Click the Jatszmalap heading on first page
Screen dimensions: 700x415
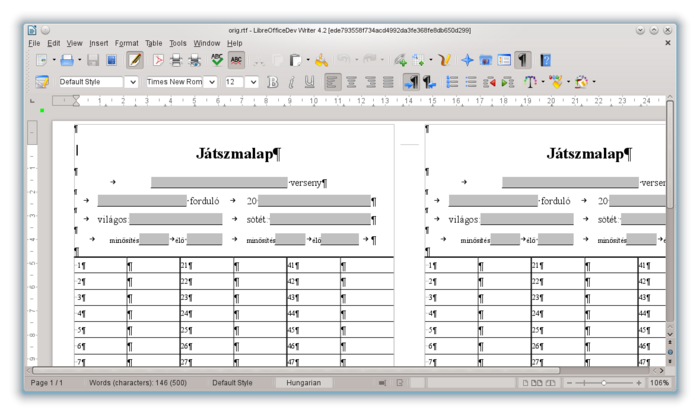coord(238,153)
